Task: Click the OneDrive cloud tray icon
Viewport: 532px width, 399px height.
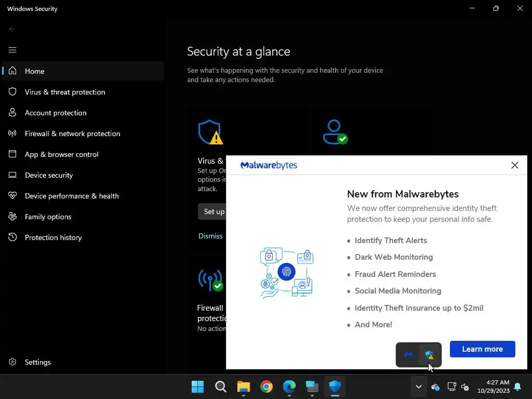Action: 435,387
